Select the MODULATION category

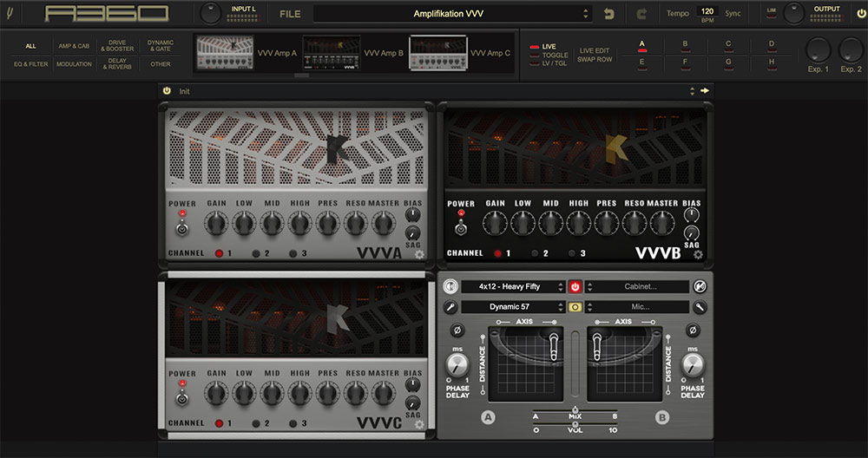[74, 64]
